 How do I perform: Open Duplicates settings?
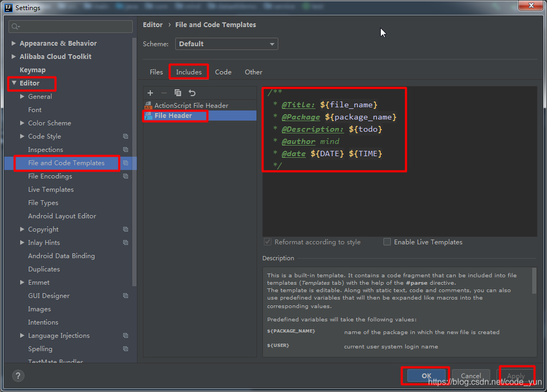(44, 269)
